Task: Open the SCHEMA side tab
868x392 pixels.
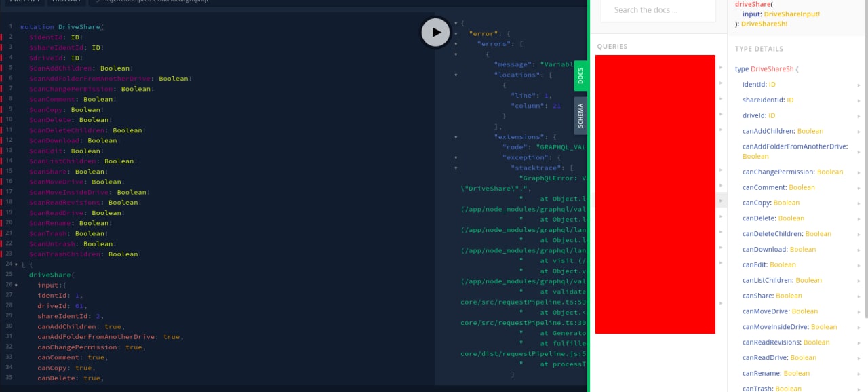Action: tap(580, 116)
